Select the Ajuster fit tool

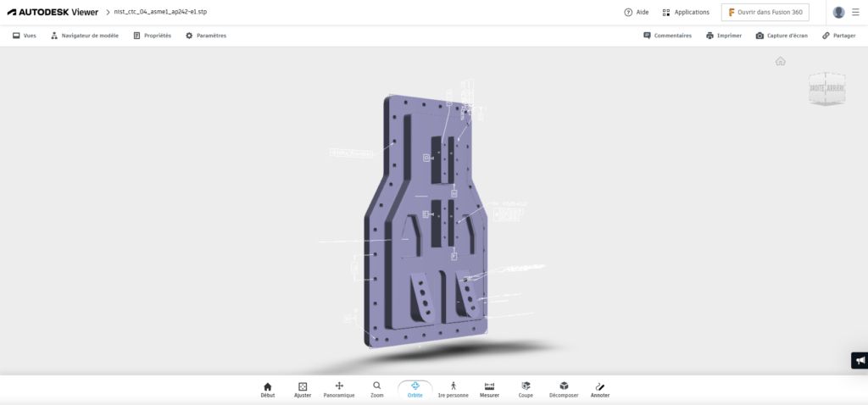(x=303, y=390)
